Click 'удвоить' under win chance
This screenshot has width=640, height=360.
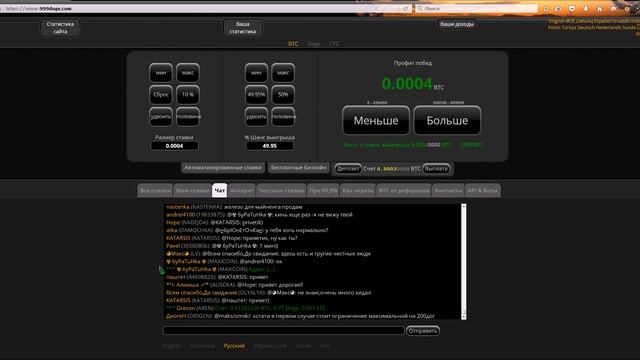256,116
